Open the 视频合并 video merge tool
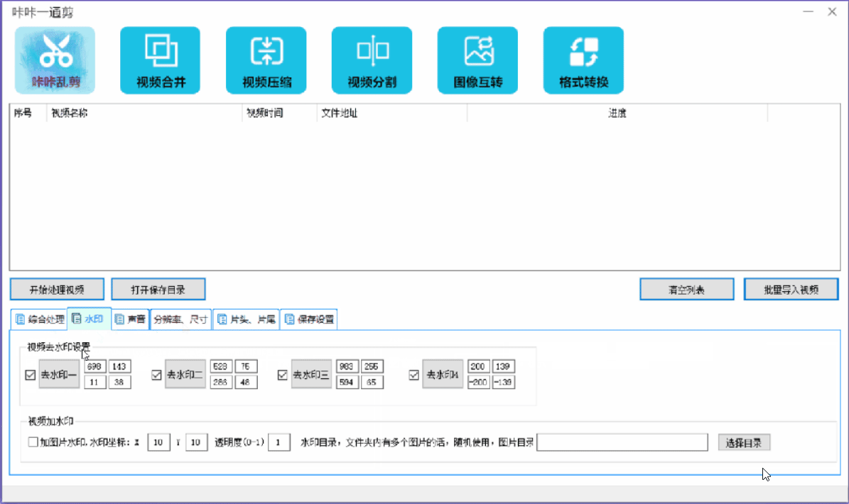Viewport: 849px width, 504px height. [x=161, y=60]
